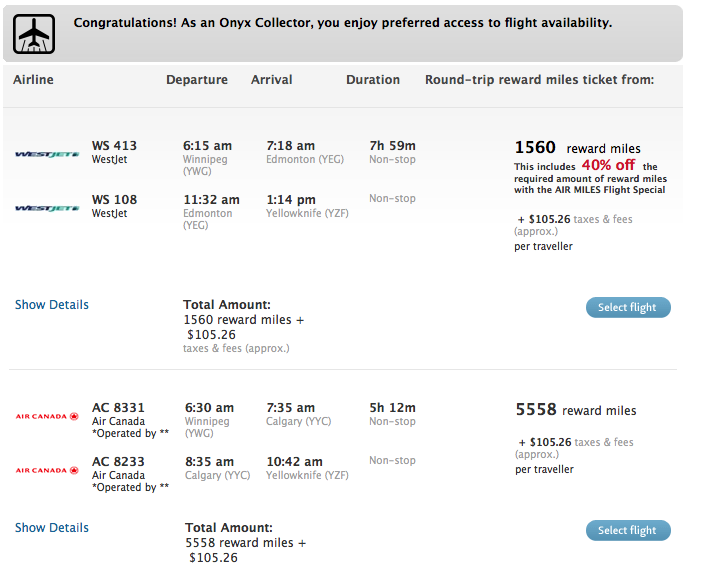Screen dimensions: 723x563
Task: Click the 5558 reward miles price
Action: [x=576, y=409]
